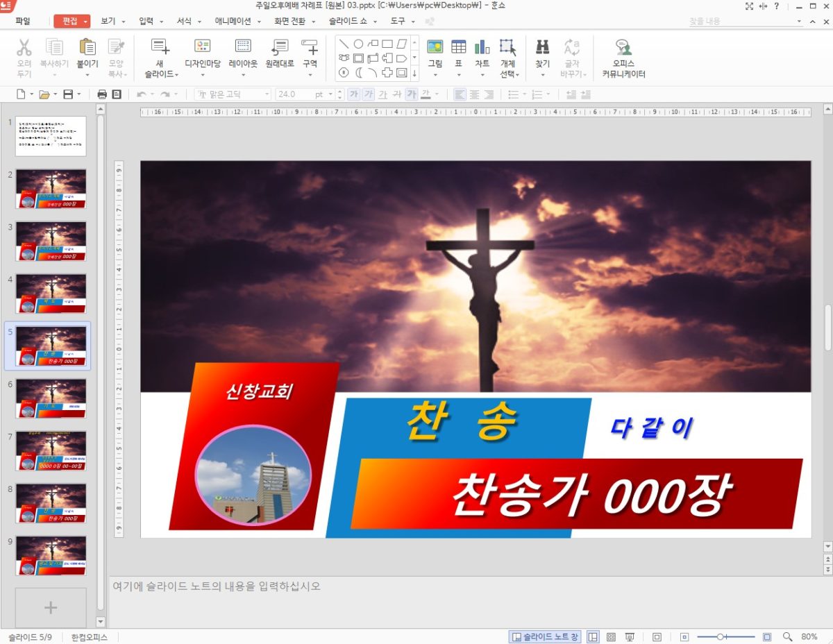Toggle left text alignment
Image resolution: width=833 pixels, height=644 pixels.
(460, 94)
